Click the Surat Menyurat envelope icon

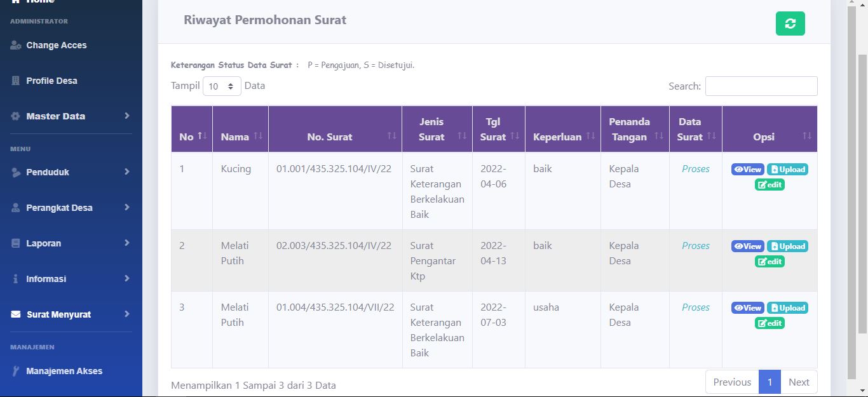point(16,314)
